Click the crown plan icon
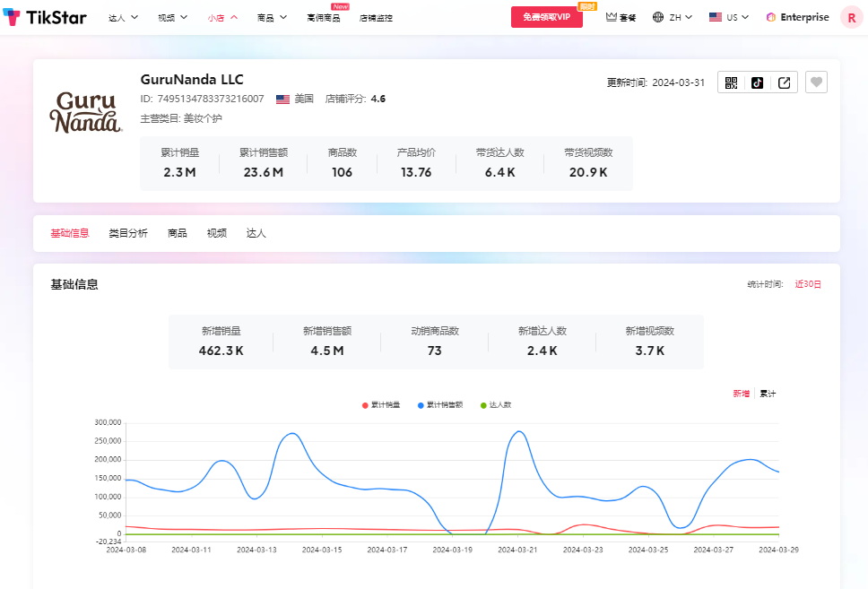 coord(612,17)
